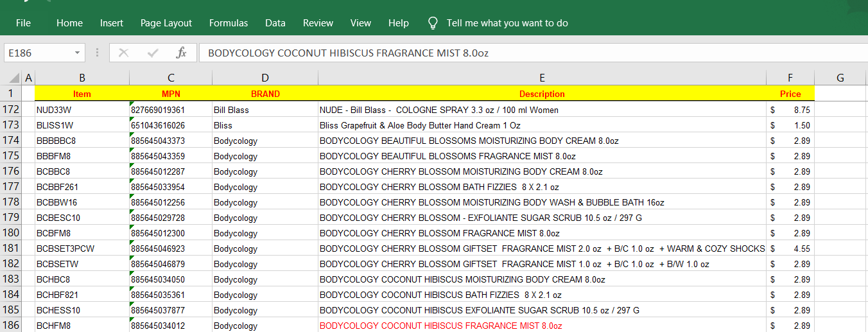
Task: Click the Tell me what you want to do box
Action: pos(507,23)
